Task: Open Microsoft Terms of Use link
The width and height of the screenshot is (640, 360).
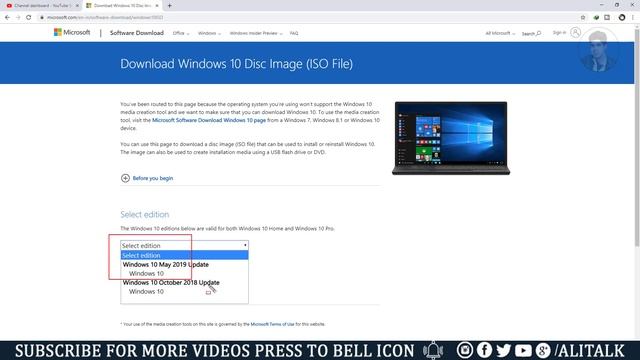Action: [272, 324]
